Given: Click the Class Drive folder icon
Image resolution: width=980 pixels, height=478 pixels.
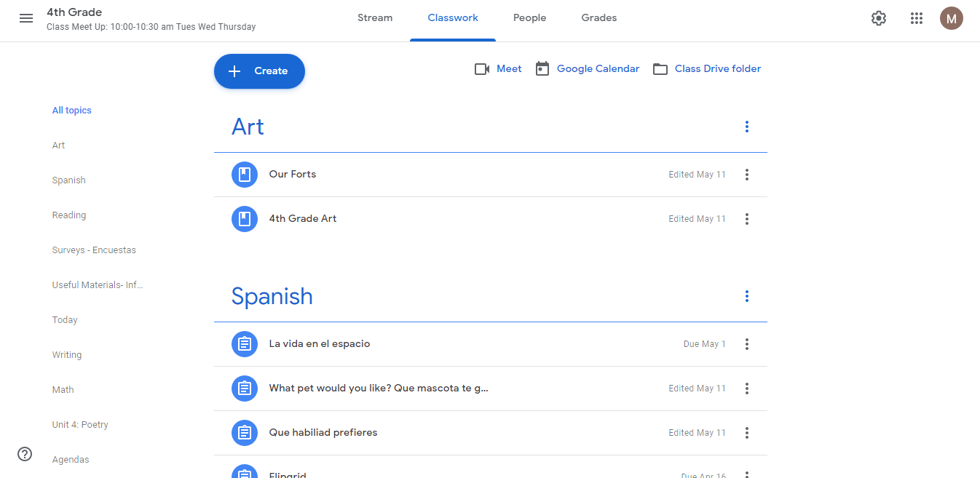Looking at the screenshot, I should [x=660, y=69].
